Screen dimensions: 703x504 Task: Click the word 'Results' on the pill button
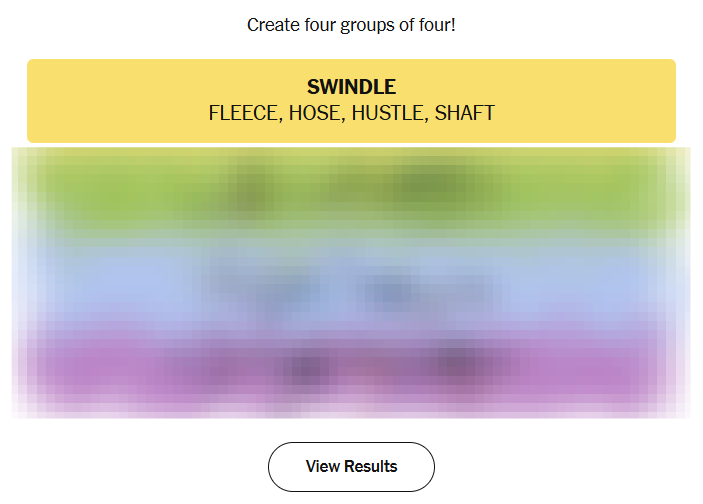[x=371, y=467]
